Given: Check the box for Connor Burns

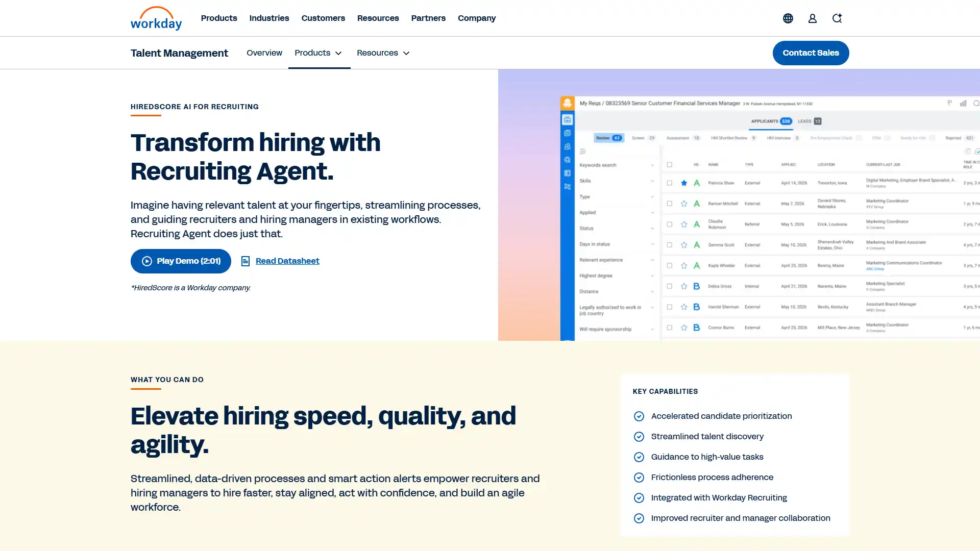Looking at the screenshot, I should pyautogui.click(x=670, y=328).
